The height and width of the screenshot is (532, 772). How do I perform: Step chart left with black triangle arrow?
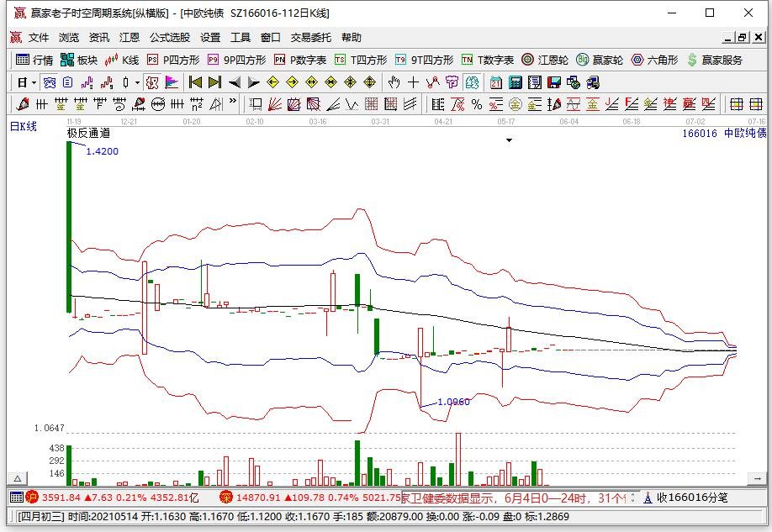235,82
